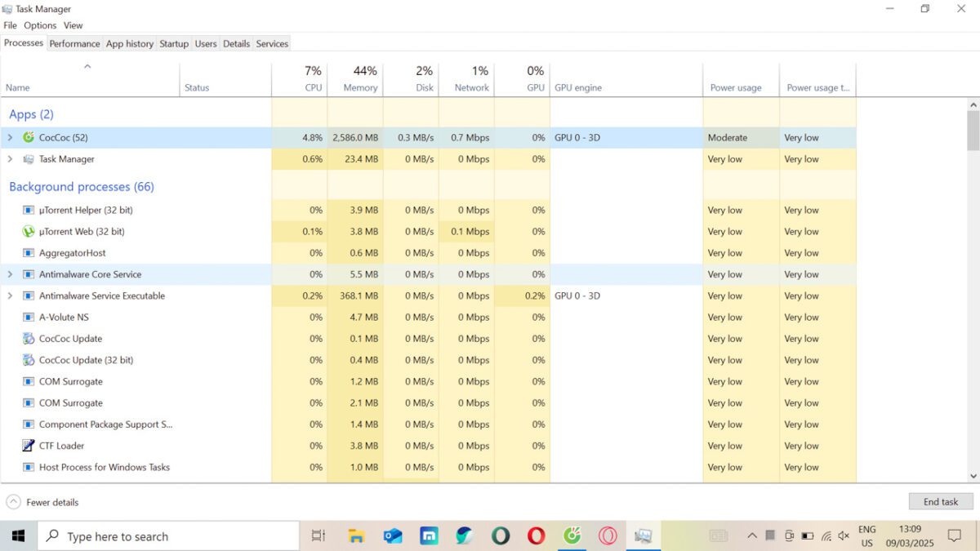
Task: Click the icon beside CocCoc Update (32 bit)
Action: 29,360
